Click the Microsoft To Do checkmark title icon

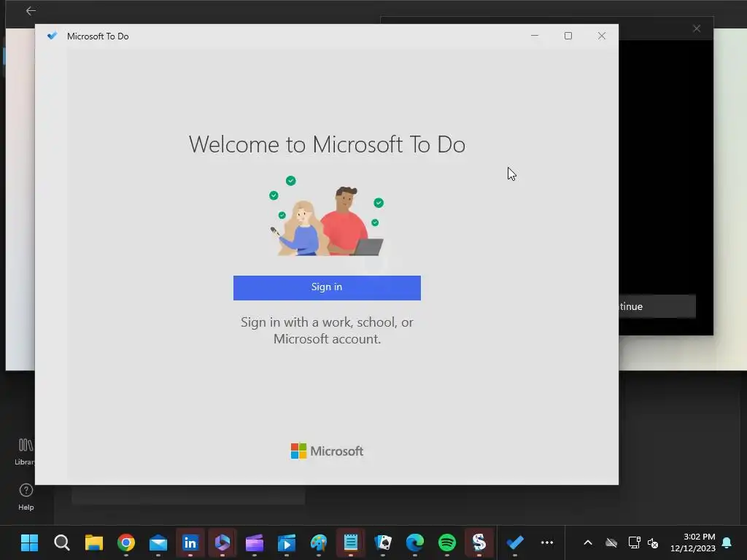point(52,36)
